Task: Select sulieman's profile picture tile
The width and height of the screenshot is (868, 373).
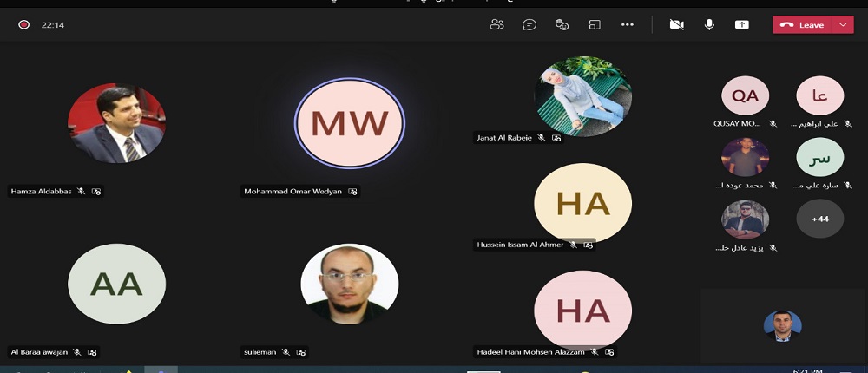Action: point(349,284)
